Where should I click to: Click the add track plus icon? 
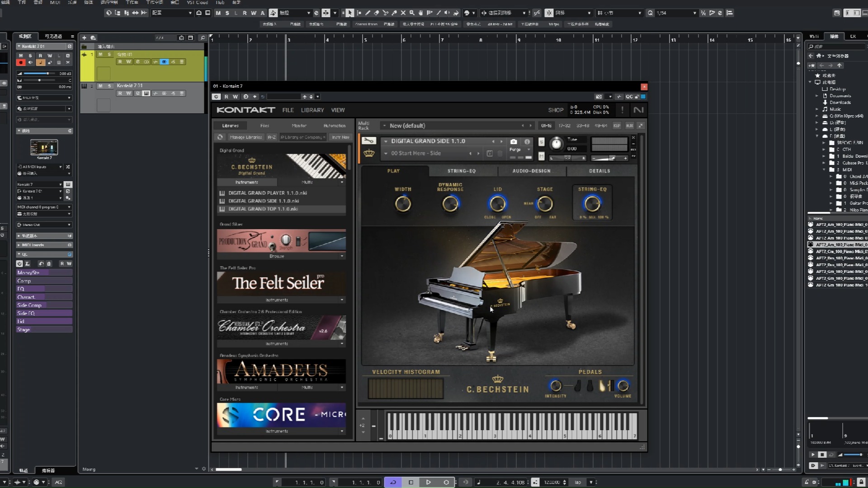pyautogui.click(x=84, y=38)
